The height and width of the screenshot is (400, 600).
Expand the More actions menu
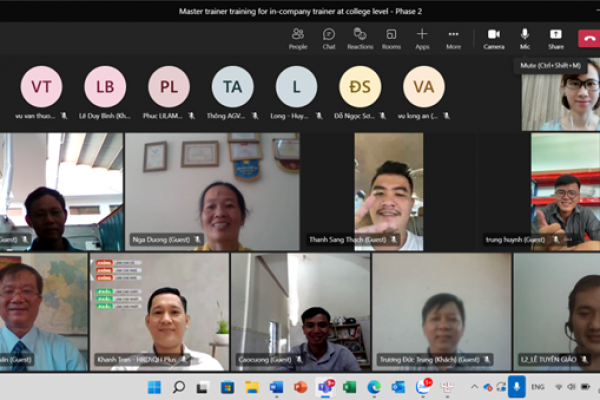click(453, 38)
